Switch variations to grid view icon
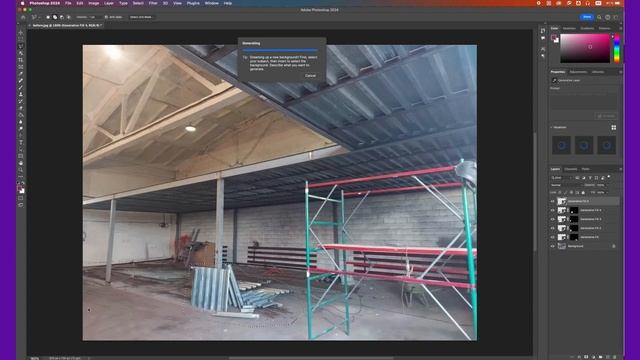 tap(613, 128)
